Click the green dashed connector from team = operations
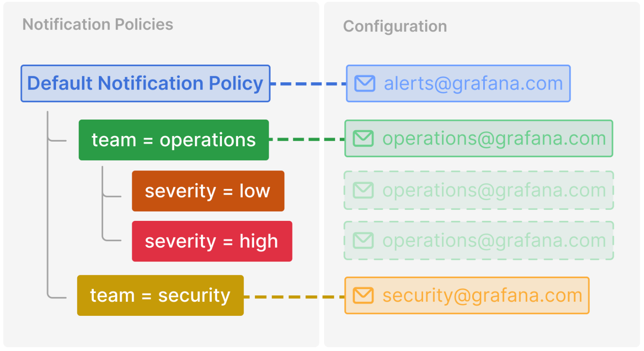This screenshot has height=351, width=644. click(x=307, y=139)
